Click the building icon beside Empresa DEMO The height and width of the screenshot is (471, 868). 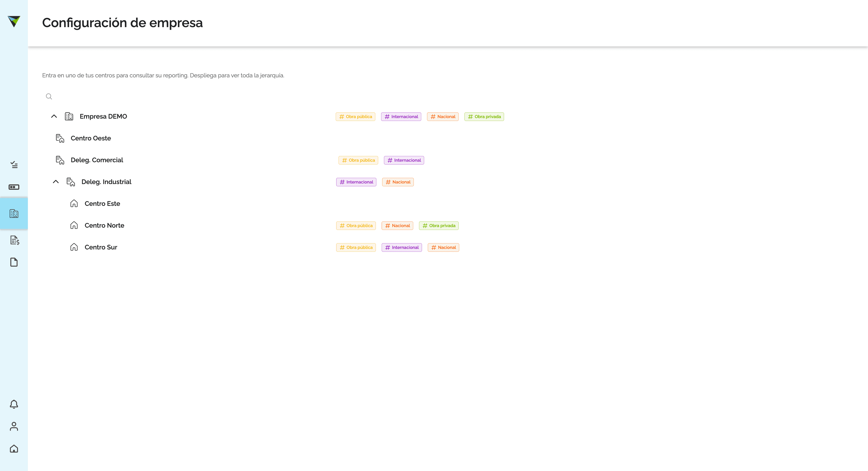click(x=69, y=117)
